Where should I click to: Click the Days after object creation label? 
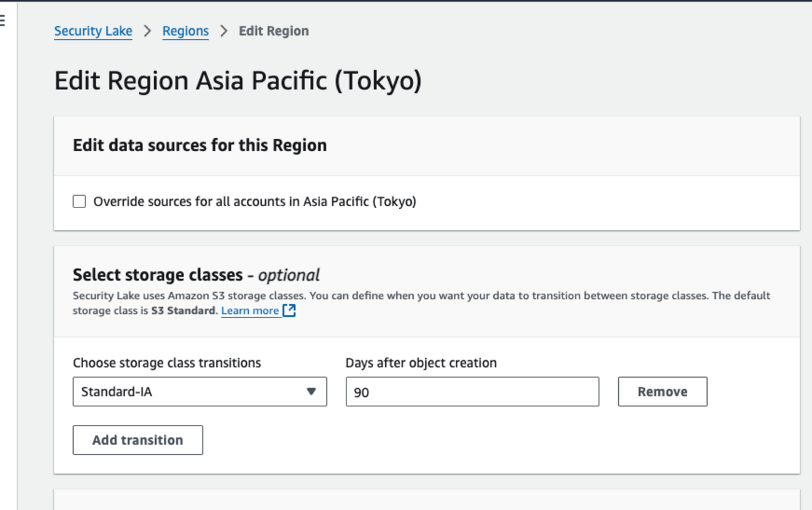point(421,363)
